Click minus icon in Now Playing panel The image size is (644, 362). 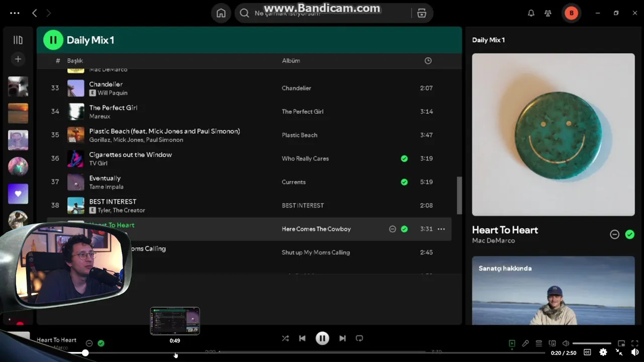point(614,234)
